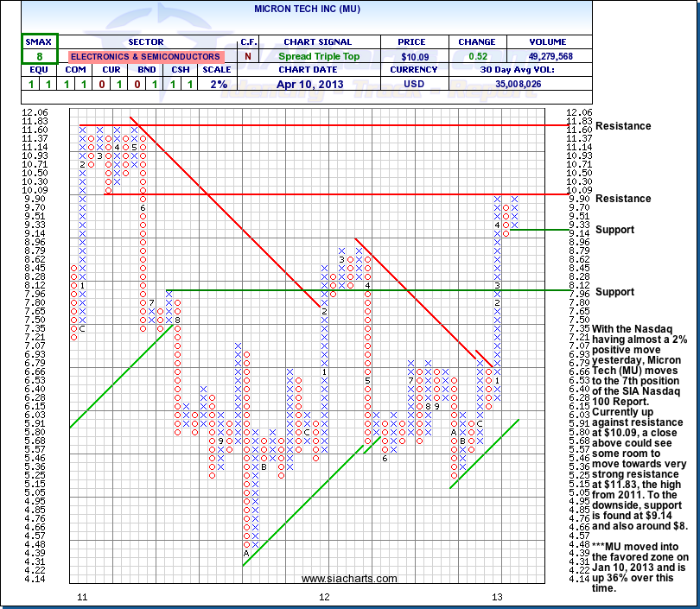Click the 30 day average volume 35,008,026
This screenshot has height=609, width=700.
coord(549,84)
